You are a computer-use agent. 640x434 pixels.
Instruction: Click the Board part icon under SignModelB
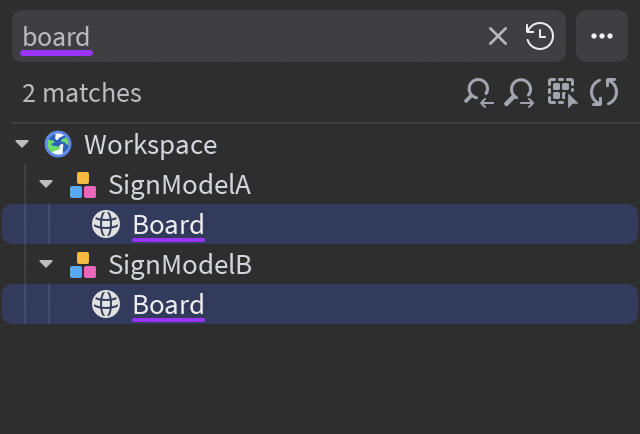tap(106, 305)
